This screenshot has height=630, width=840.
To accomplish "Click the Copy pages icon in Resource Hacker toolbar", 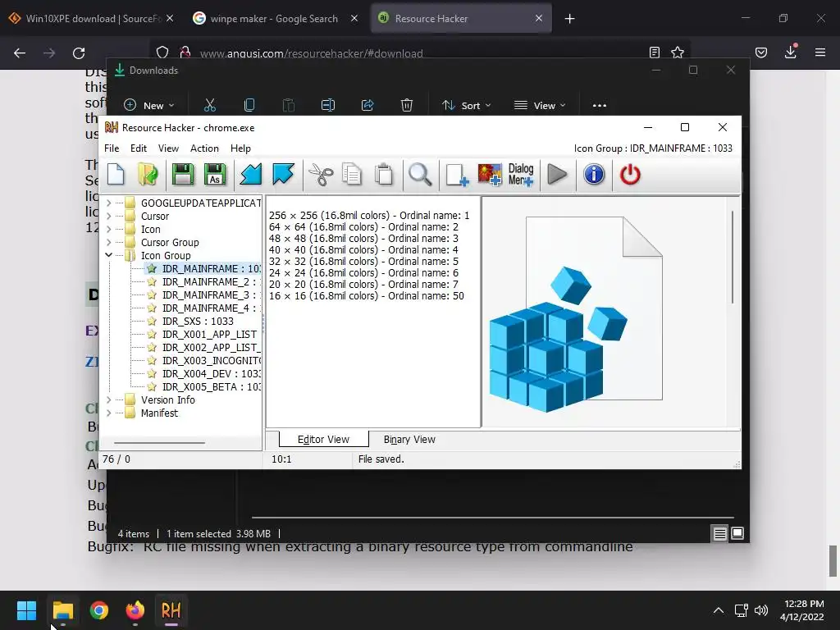I will [352, 175].
